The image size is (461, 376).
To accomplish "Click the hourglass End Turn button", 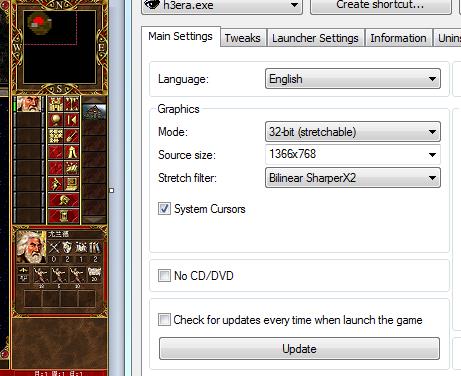I will point(64,216).
